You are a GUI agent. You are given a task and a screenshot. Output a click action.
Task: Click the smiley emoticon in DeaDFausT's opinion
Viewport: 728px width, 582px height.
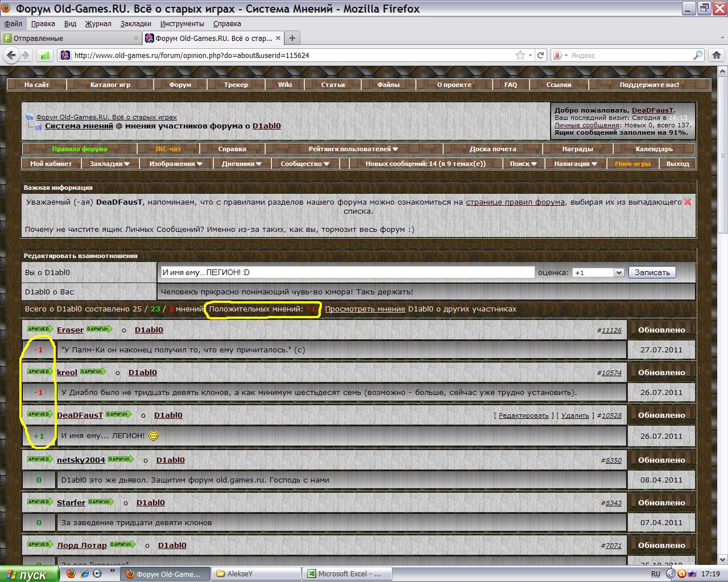153,436
